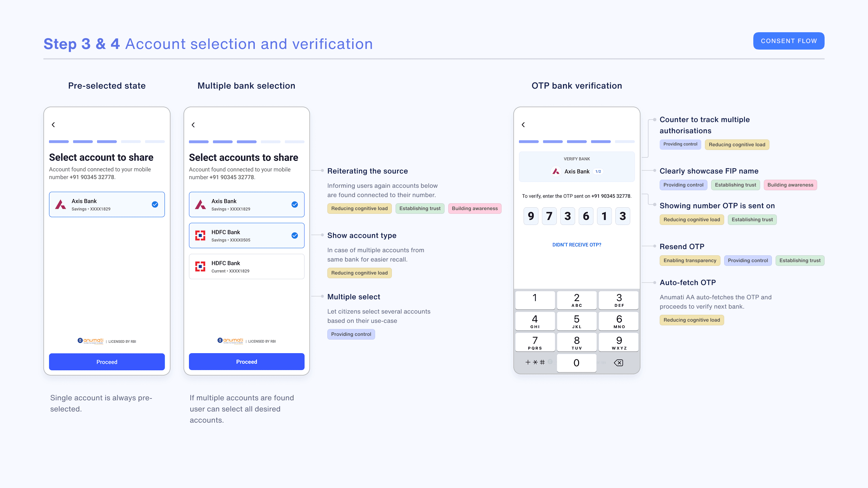The width and height of the screenshot is (868, 488).
Task: Click HDFC Bank logo on Current account row
Action: tap(200, 266)
